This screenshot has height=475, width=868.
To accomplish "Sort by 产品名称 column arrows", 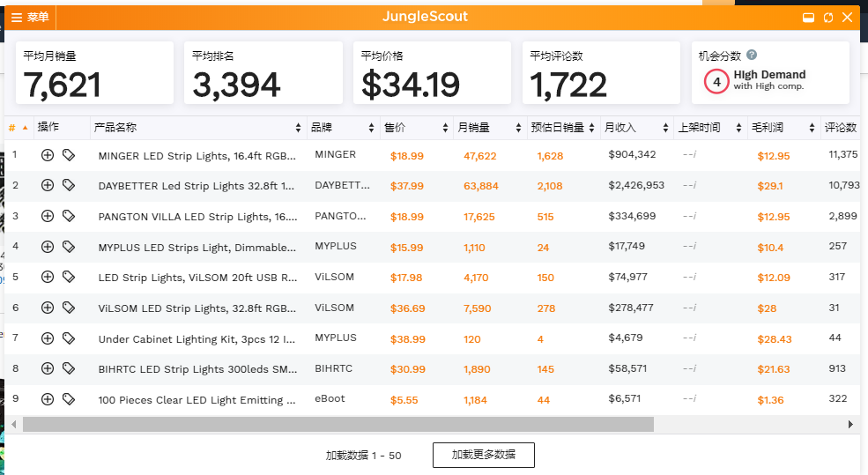I will pyautogui.click(x=298, y=128).
